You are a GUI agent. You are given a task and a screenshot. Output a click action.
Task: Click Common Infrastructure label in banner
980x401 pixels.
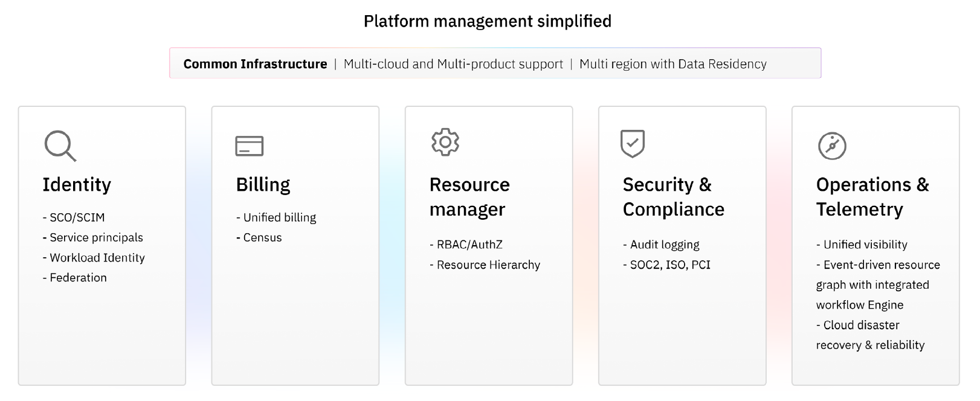[255, 64]
